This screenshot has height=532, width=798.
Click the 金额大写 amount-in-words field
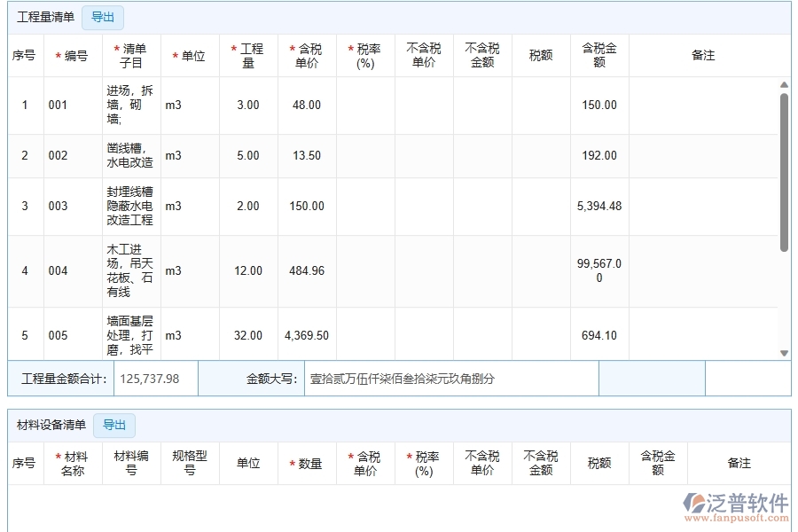(x=450, y=379)
